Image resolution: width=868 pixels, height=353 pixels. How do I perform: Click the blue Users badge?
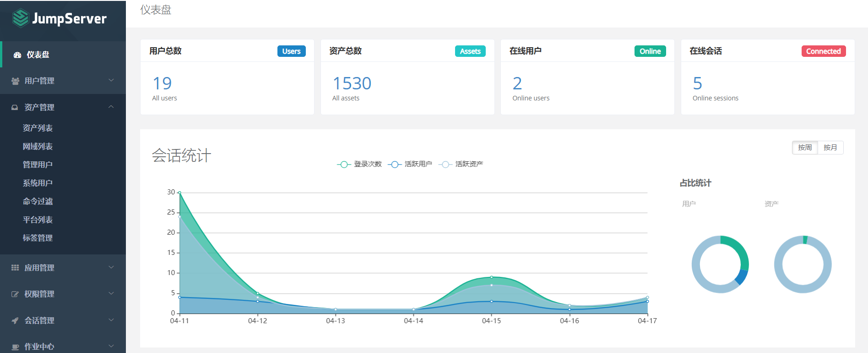coord(291,51)
